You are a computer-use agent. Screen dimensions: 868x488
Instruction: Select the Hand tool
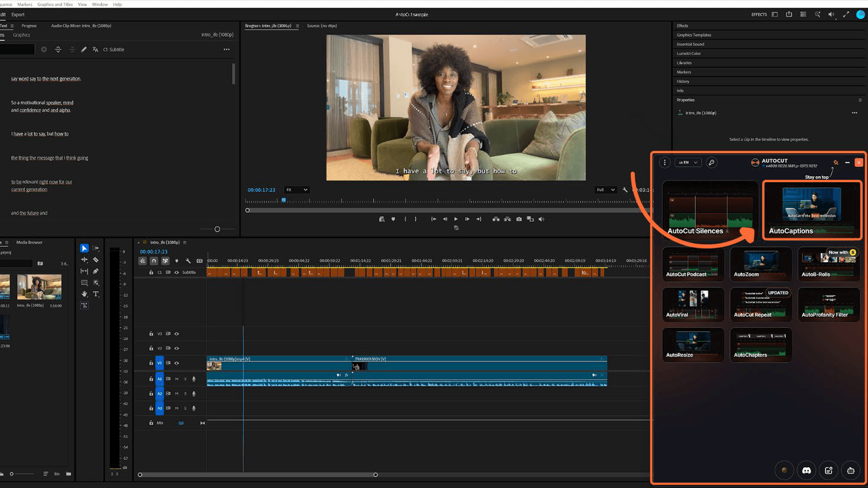click(x=84, y=294)
